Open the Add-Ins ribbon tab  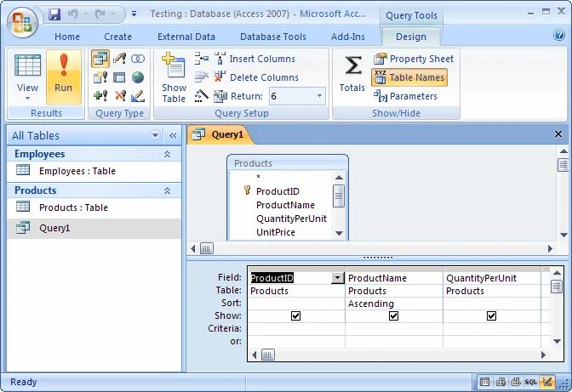coord(347,37)
